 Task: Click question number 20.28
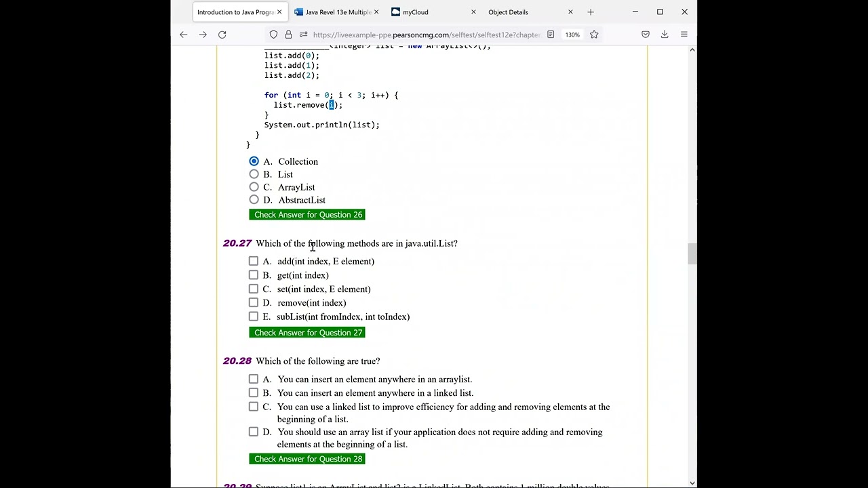point(237,361)
